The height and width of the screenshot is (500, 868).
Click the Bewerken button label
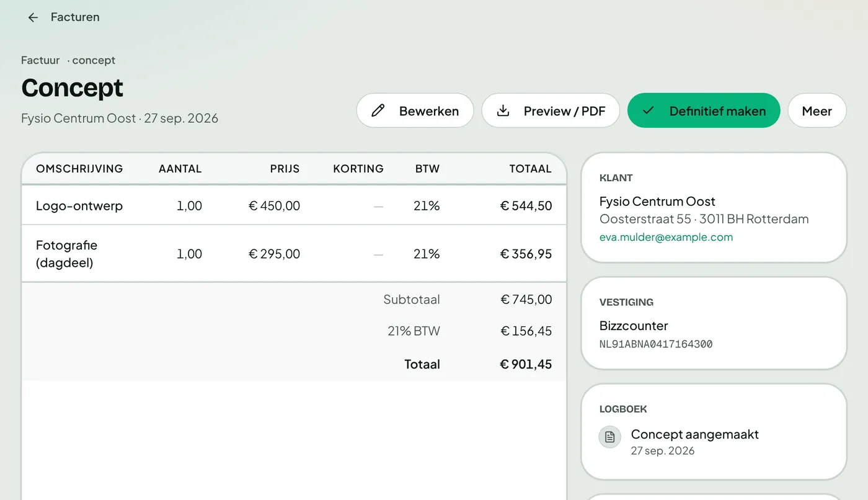[x=429, y=111]
